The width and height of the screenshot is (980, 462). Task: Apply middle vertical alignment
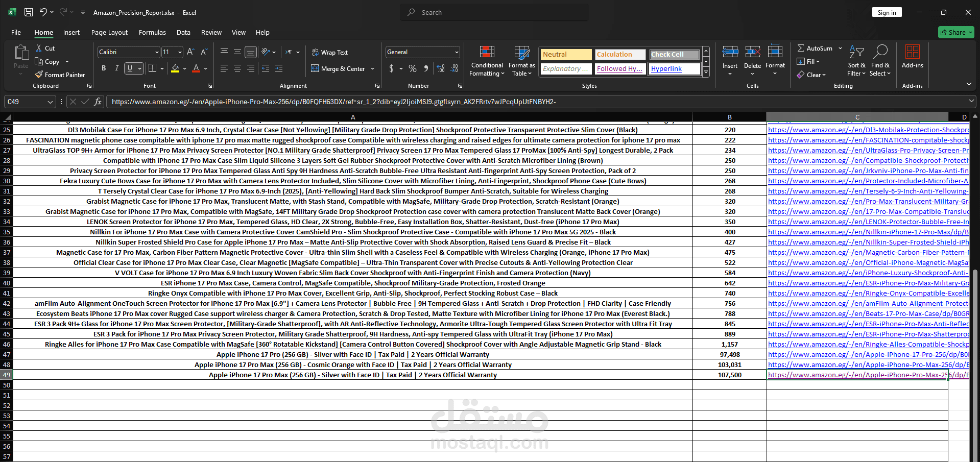237,52
